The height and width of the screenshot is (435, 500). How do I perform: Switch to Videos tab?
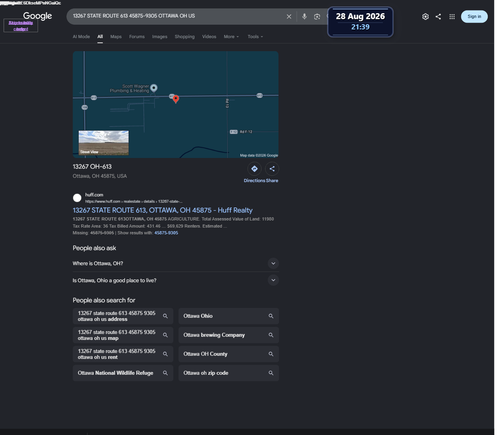[x=209, y=37]
